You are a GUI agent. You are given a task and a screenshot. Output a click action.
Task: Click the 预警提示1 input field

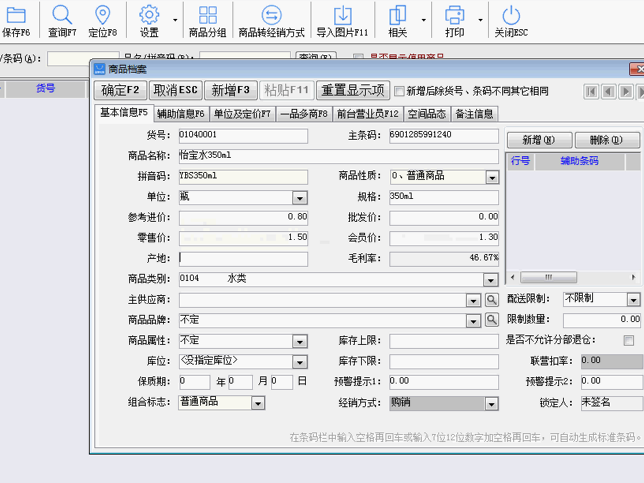coord(444,382)
